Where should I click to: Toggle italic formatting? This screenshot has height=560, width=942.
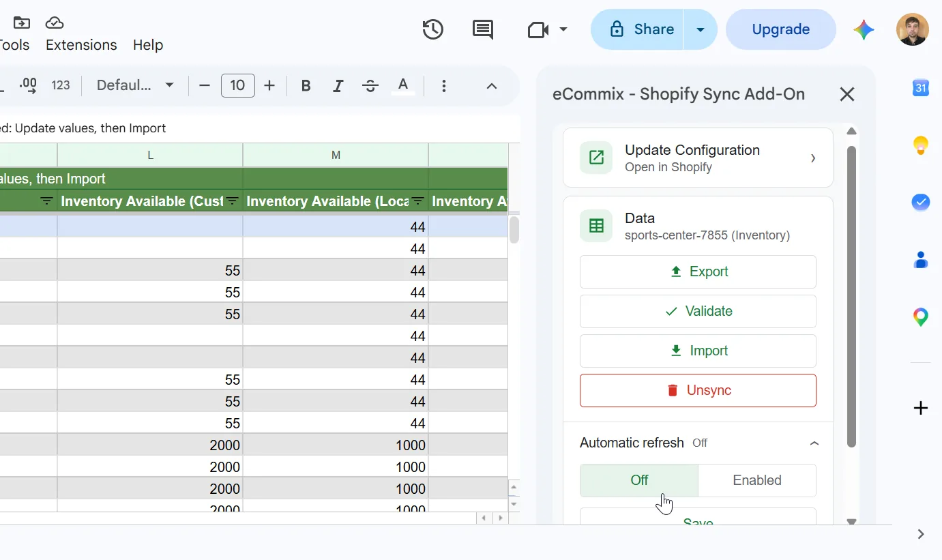pos(338,85)
